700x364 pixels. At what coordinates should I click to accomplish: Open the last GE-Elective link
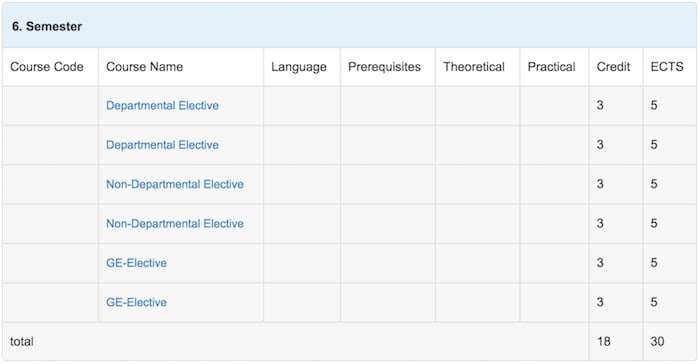(137, 302)
